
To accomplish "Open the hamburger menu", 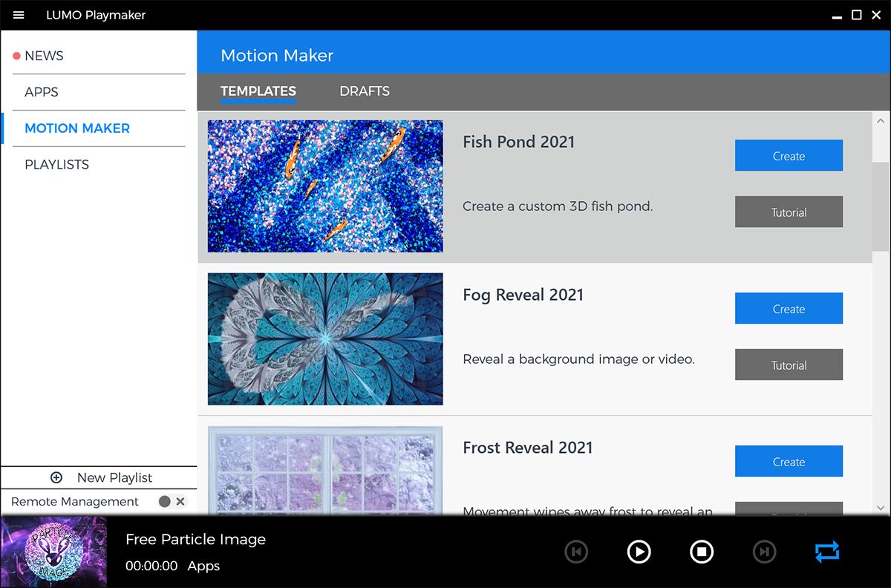I will coord(19,15).
